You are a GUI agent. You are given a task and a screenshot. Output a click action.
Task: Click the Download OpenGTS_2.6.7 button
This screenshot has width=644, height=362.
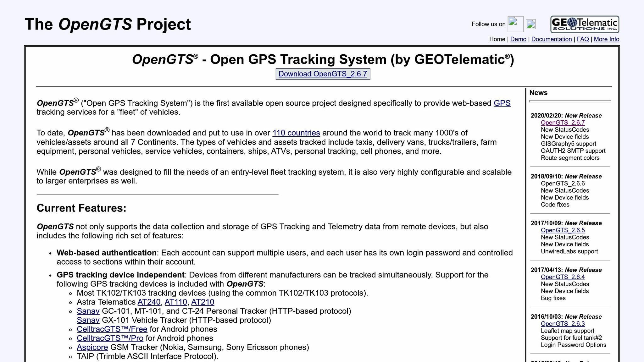[x=323, y=74]
